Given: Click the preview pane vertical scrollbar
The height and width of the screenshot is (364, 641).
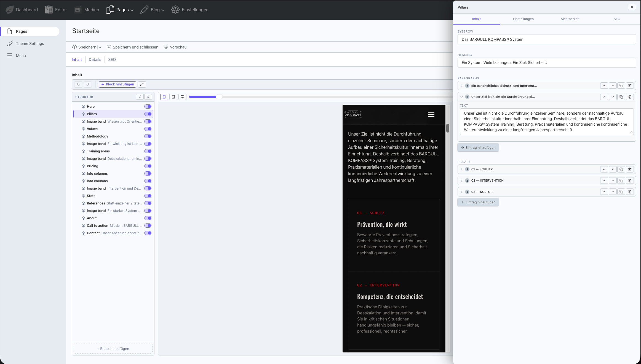Looking at the screenshot, I should [x=448, y=128].
